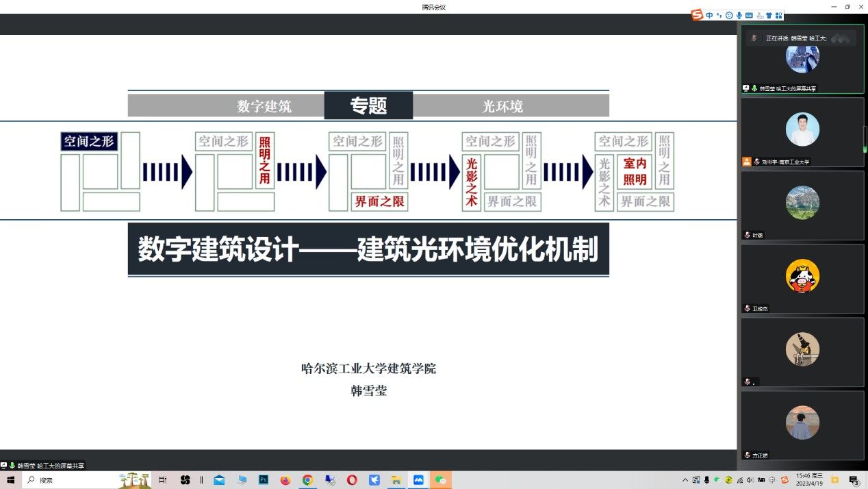Viewport: 868px width, 489px height.
Task: Select the speaking presenter's video tile
Action: pos(802,59)
